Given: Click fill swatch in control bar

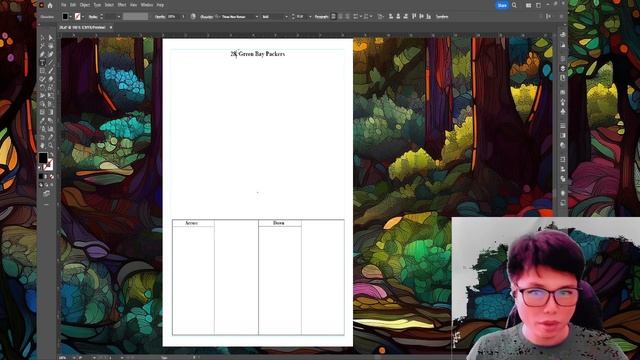Looking at the screenshot, I should click(x=65, y=17).
